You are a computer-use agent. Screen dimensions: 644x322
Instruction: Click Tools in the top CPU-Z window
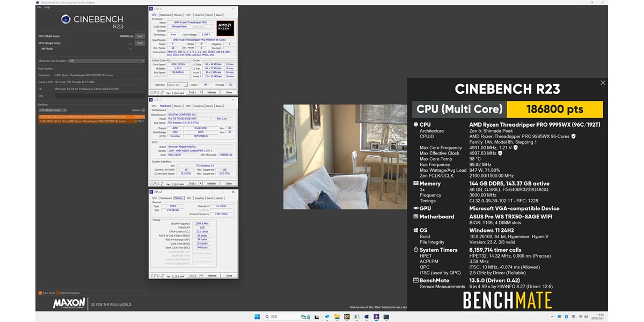(192, 92)
